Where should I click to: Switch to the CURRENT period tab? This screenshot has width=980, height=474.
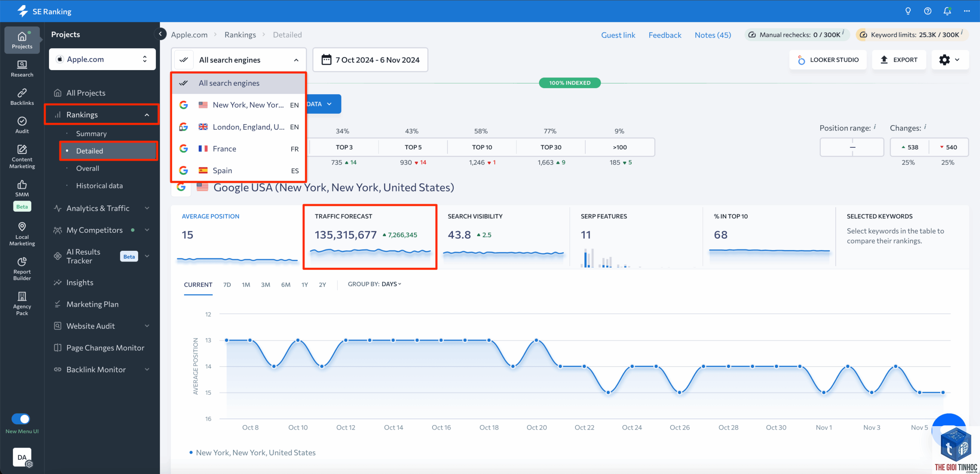[198, 284]
